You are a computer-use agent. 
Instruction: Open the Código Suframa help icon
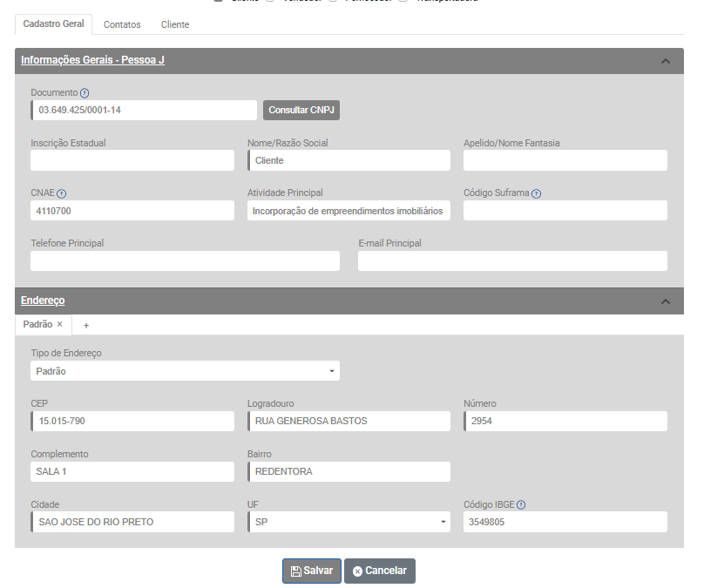click(x=536, y=194)
